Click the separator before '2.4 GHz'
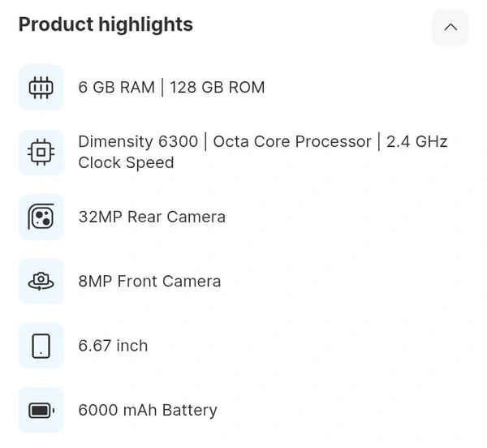Screen dimensions: 487x448 click(x=378, y=141)
